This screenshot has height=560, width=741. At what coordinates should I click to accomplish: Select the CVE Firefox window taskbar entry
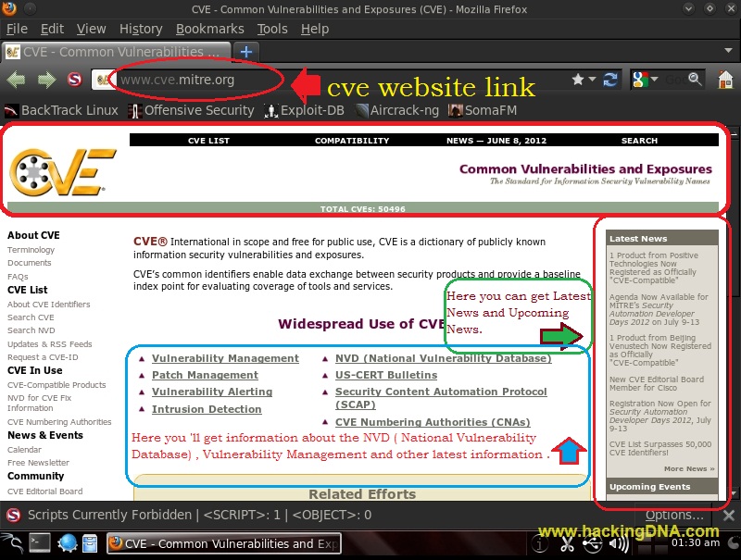tap(224, 543)
